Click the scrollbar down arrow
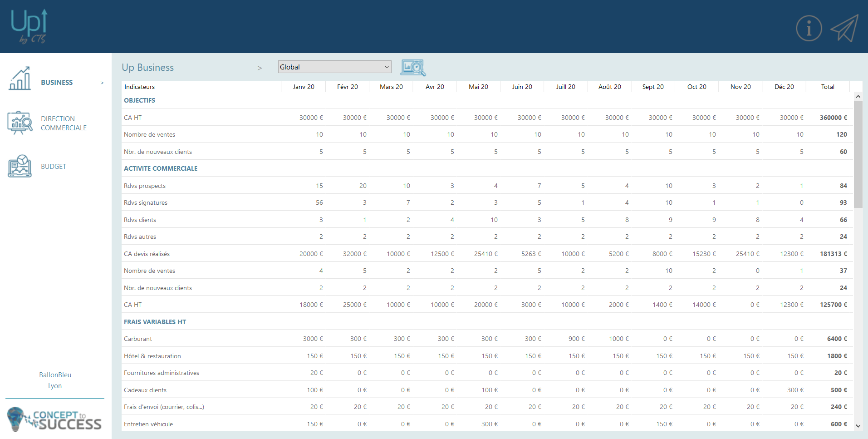This screenshot has width=868, height=439. click(x=858, y=426)
